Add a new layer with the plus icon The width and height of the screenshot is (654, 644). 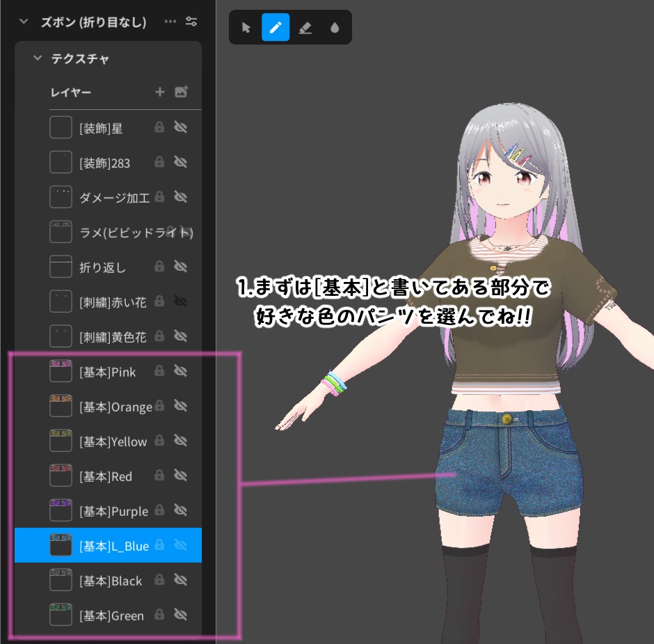[160, 91]
